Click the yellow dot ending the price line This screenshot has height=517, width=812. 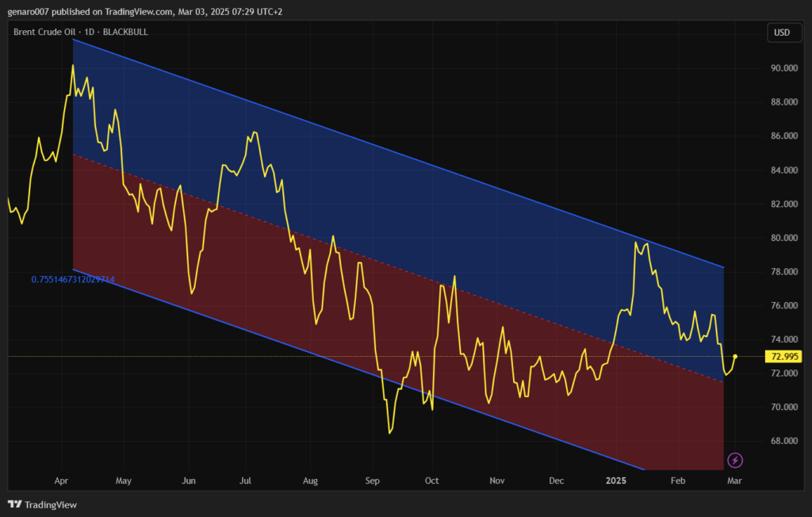tap(735, 357)
